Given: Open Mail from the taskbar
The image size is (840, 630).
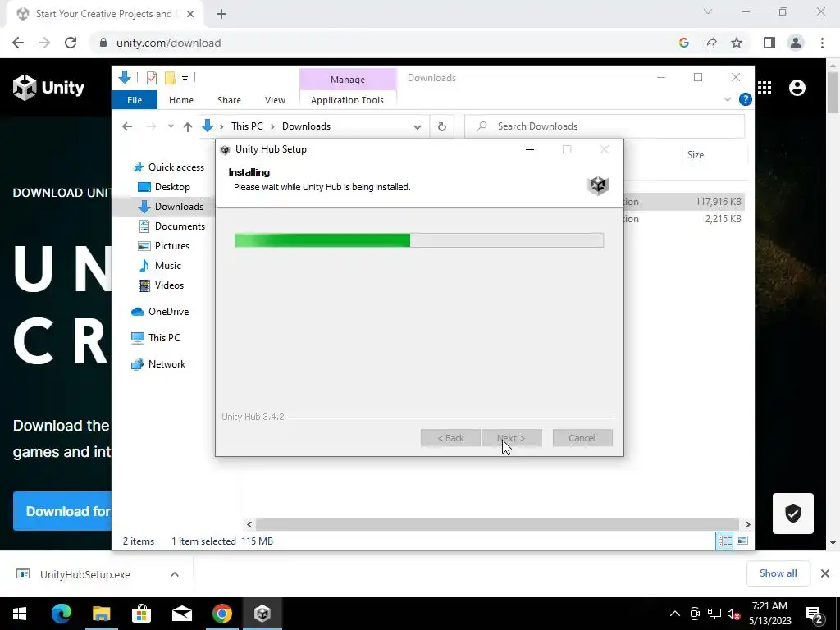Looking at the screenshot, I should 181,614.
